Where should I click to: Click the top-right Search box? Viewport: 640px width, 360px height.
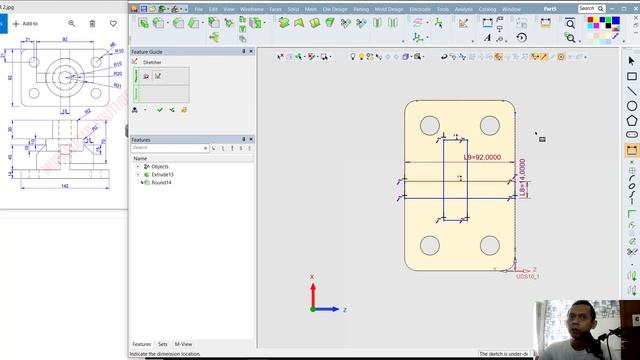pos(591,9)
